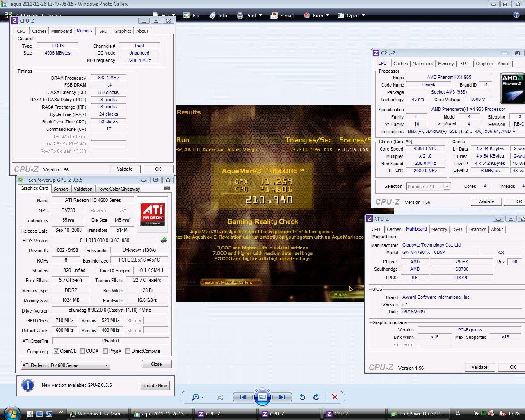
Task: Click the 17:28 taskbar clock
Action: coord(514,413)
